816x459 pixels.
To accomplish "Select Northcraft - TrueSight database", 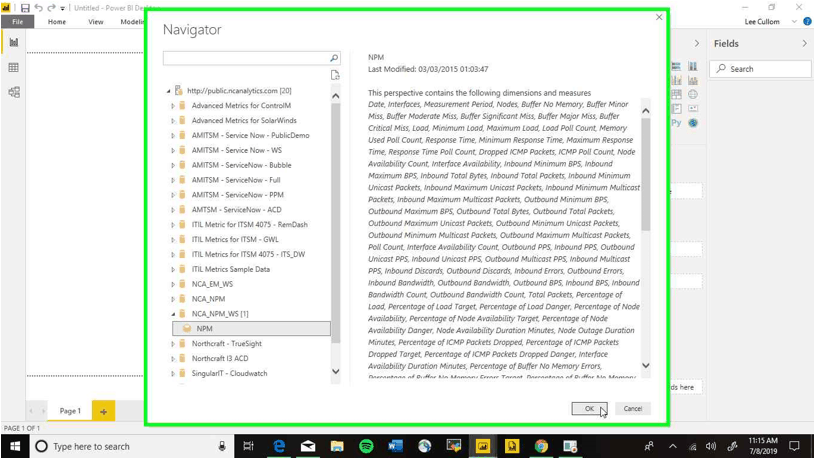I will [226, 344].
